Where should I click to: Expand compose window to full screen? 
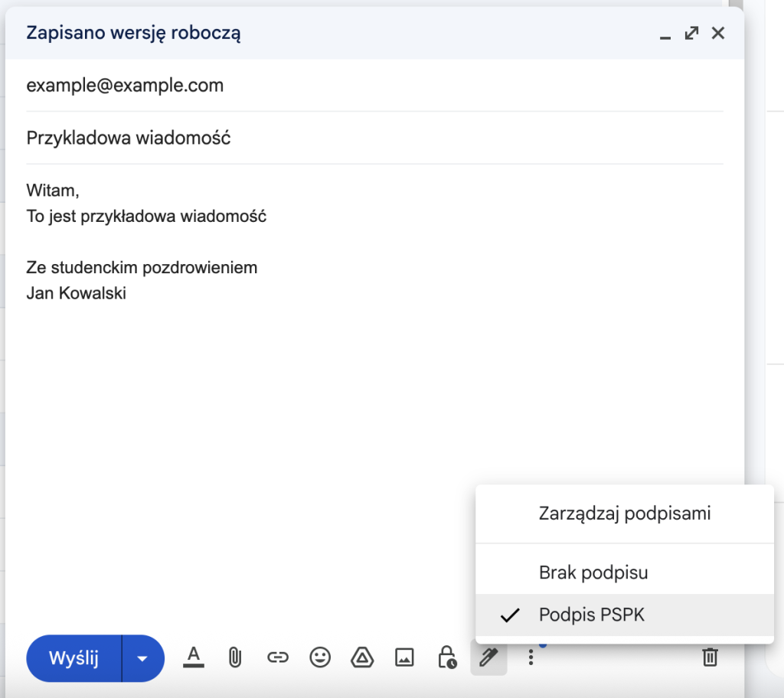point(691,34)
